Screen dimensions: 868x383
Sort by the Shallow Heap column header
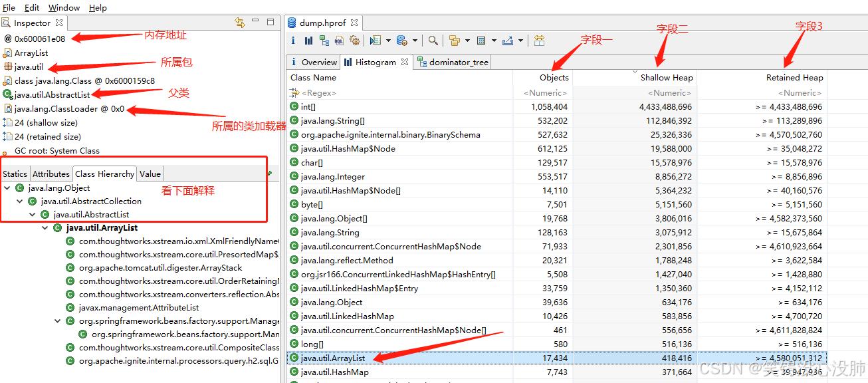(x=634, y=78)
